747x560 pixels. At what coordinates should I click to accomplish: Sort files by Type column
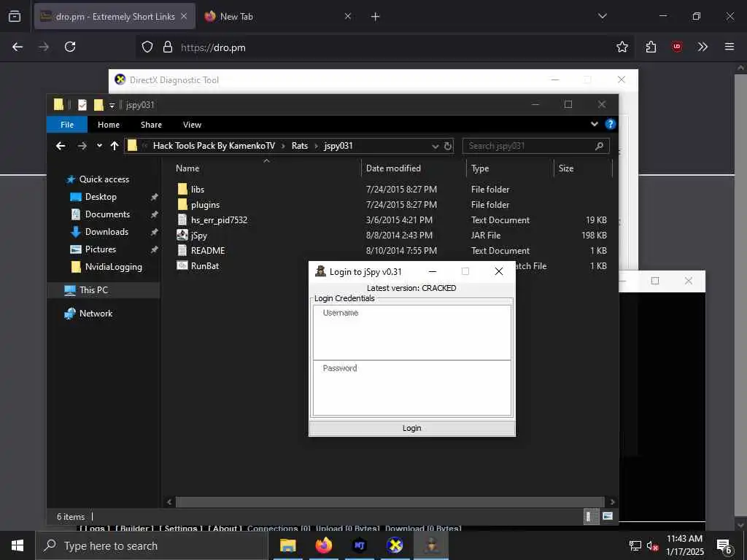[x=480, y=168]
